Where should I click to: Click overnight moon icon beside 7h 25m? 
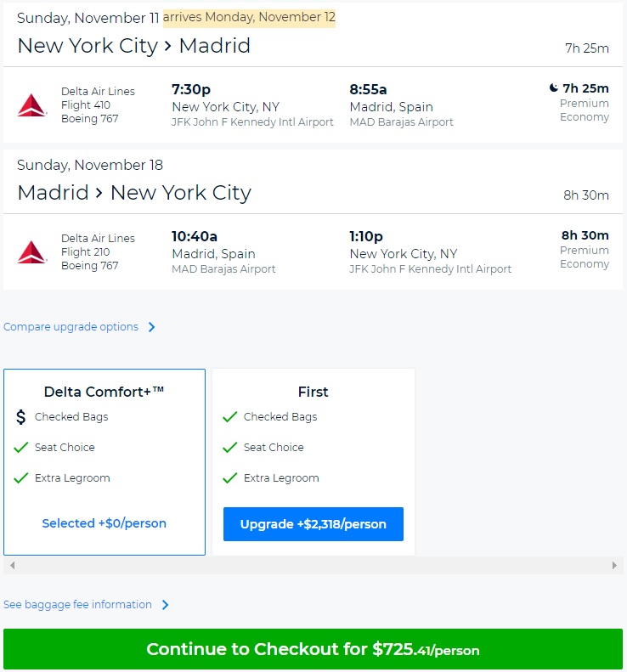pos(553,88)
